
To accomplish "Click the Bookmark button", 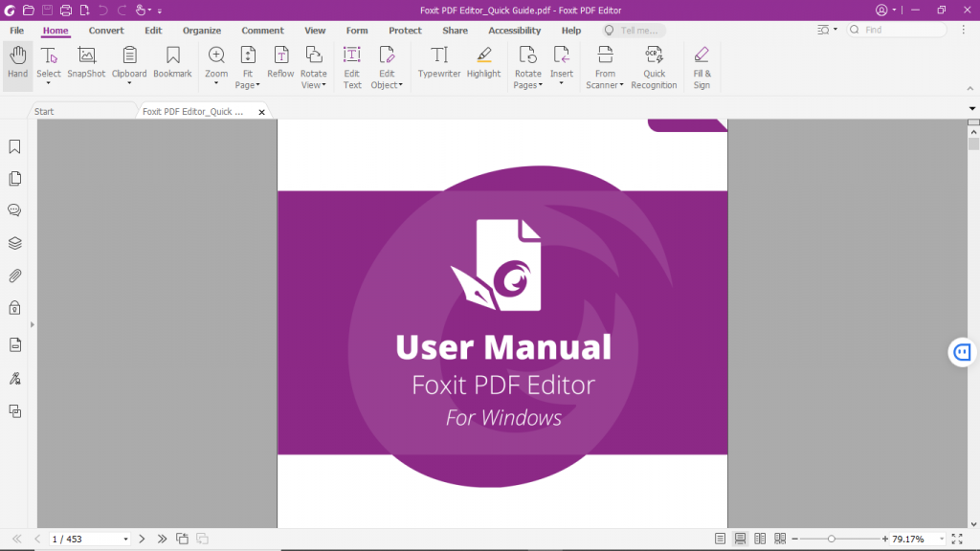I will pos(172,63).
